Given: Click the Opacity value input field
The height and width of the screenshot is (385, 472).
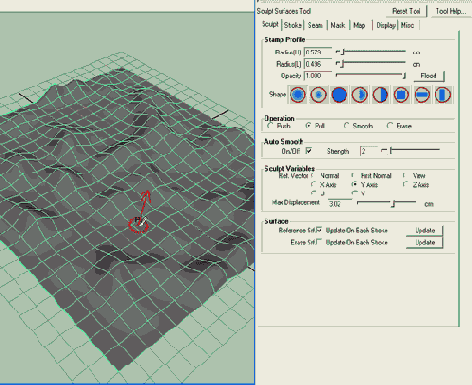Looking at the screenshot, I should point(318,76).
